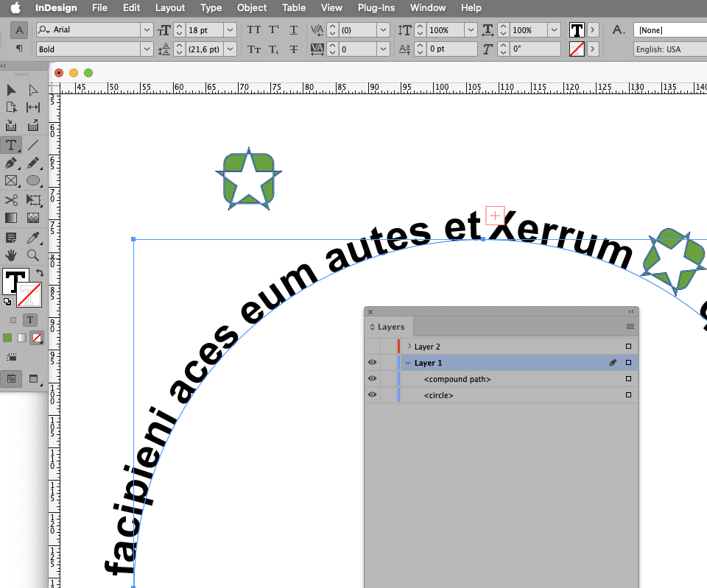This screenshot has height=588, width=707.
Task: Collapse the Layer 1 disclosure triangle
Action: coord(407,362)
